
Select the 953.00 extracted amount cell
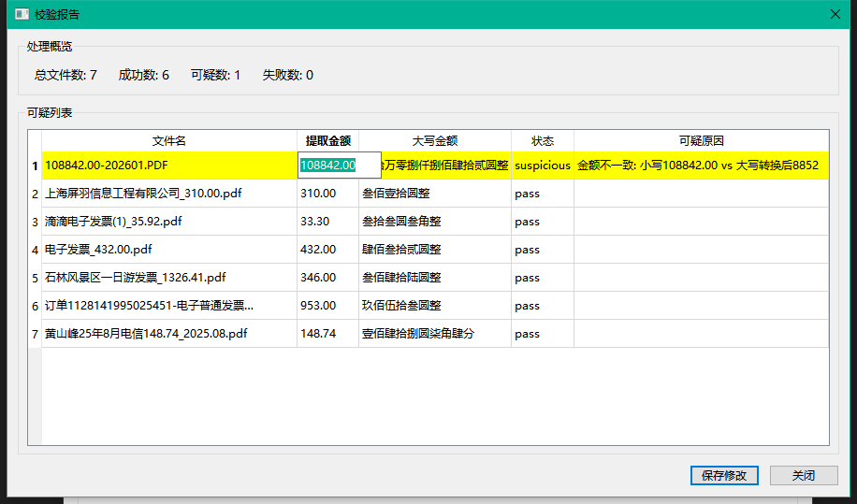[327, 306]
